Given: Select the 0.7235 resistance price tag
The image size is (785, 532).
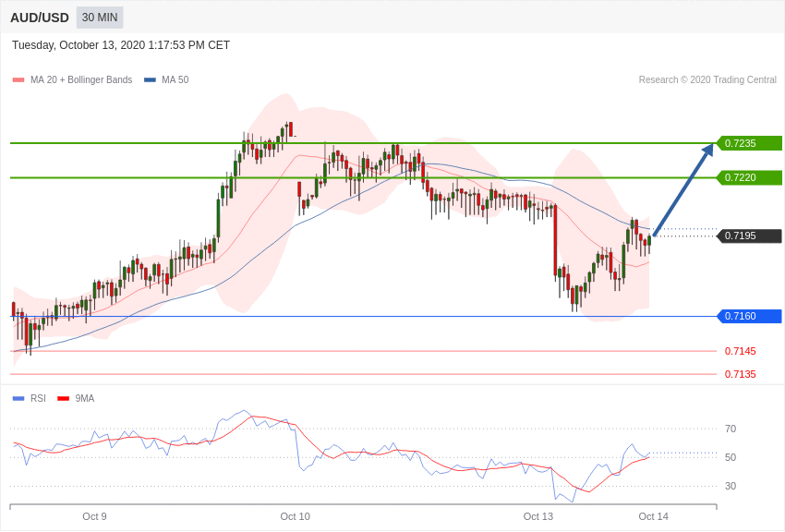Looking at the screenshot, I should [750, 143].
